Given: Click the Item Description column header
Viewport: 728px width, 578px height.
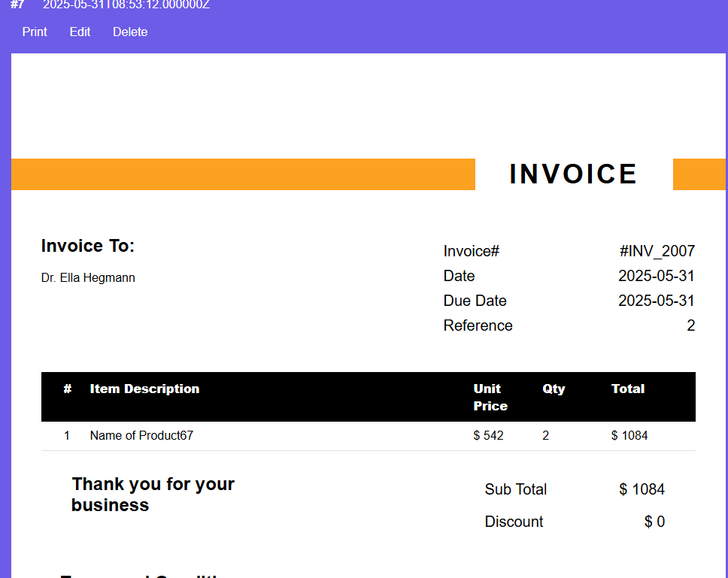Looking at the screenshot, I should coord(144,389).
